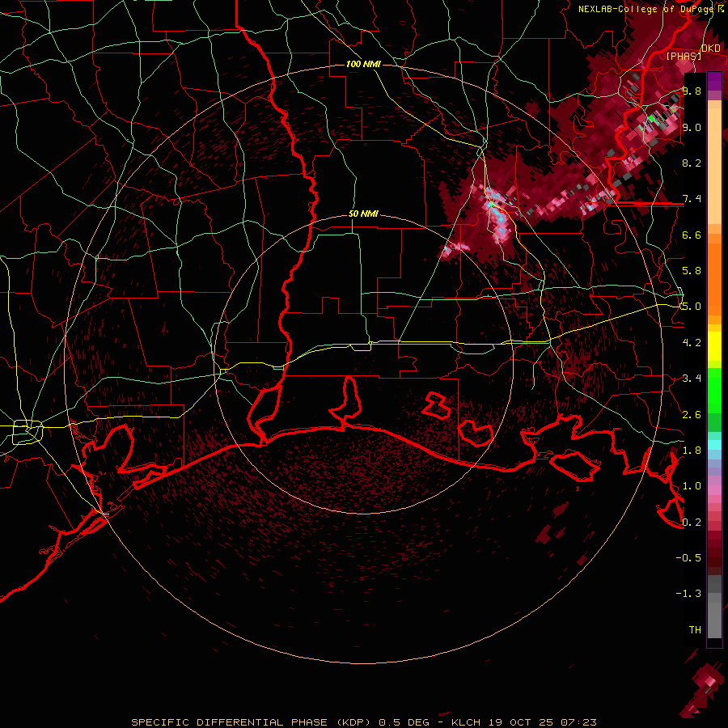The image size is (728, 728).
Task: Click the KLCH 19 OCT 25 07:23 timestamp
Action: (523, 722)
